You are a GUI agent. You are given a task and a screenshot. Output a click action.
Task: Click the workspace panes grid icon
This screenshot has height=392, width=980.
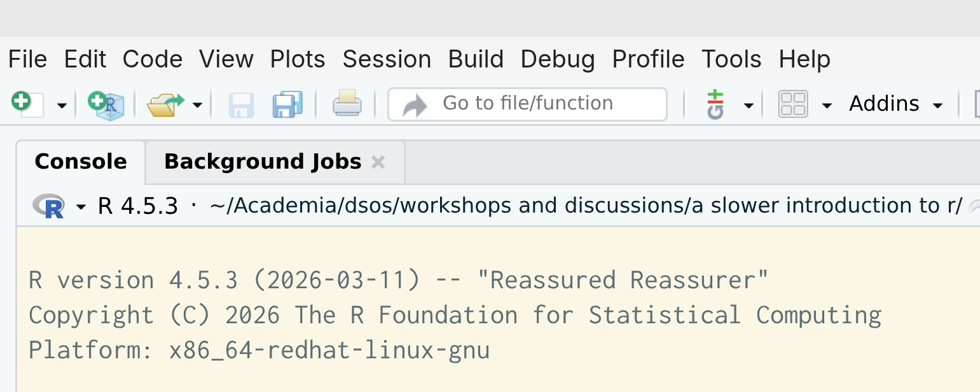(x=793, y=104)
